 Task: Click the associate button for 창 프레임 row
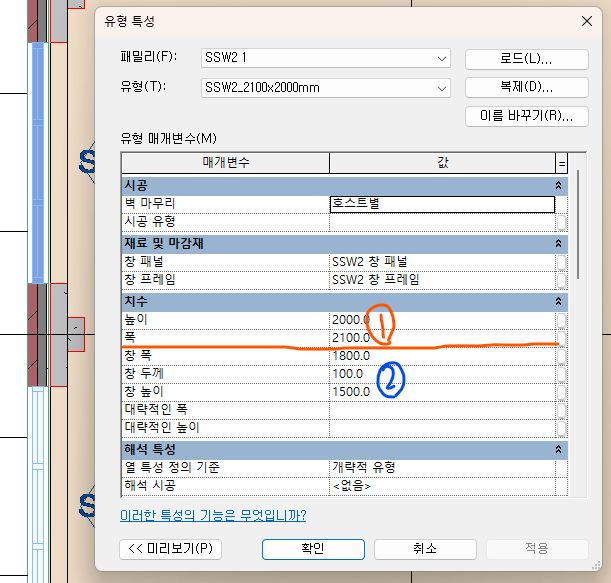click(562, 279)
